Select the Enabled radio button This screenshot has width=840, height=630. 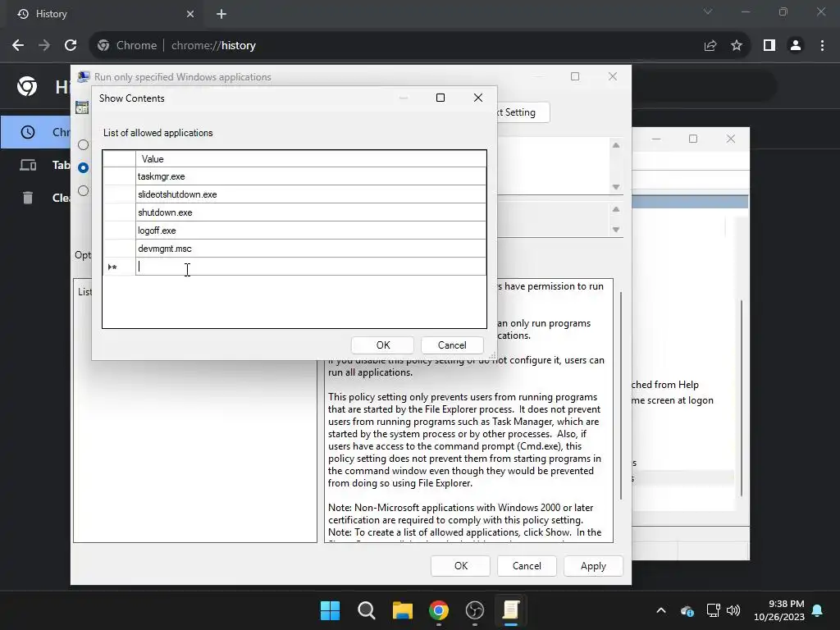83,167
